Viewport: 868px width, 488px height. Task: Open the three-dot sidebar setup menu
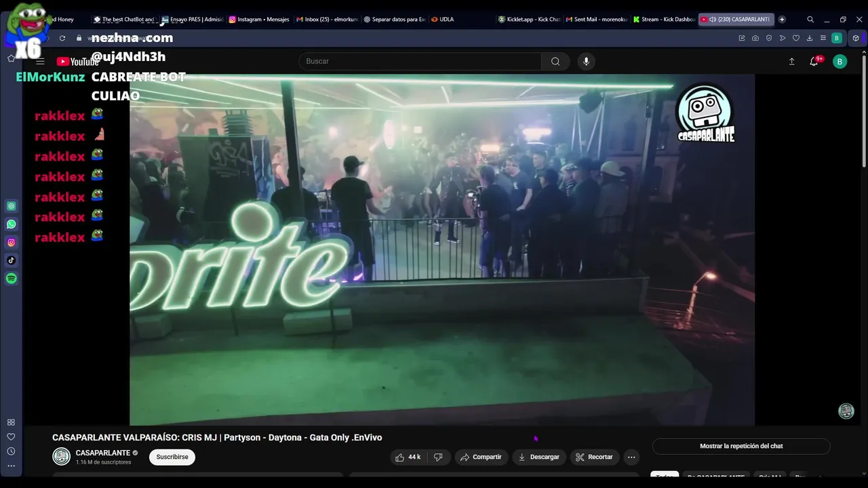point(11,466)
